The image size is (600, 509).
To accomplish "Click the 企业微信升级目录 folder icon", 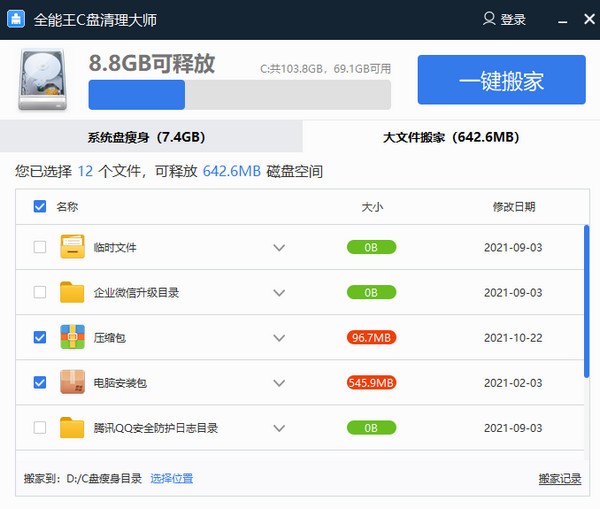I will point(72,292).
